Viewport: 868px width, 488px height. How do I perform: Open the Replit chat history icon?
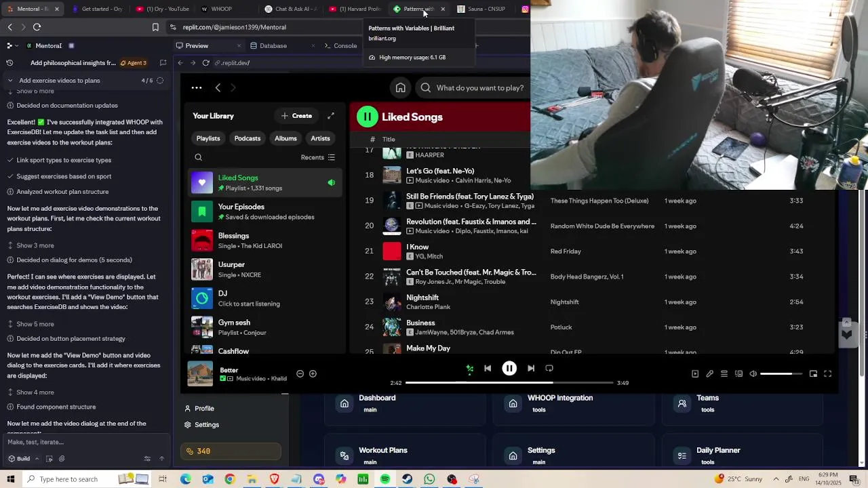(x=9, y=63)
